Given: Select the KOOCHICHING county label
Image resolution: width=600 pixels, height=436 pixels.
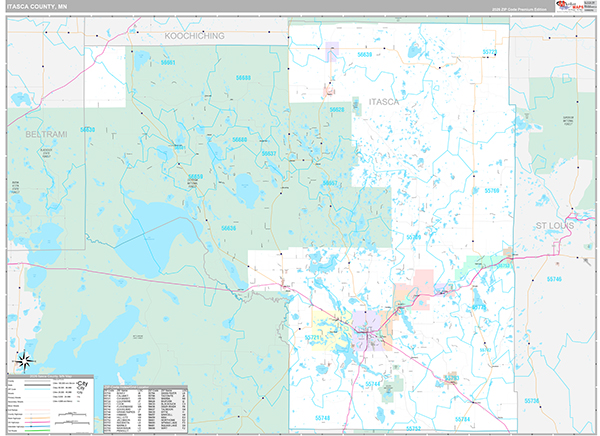Looking at the screenshot, I should pyautogui.click(x=194, y=36).
